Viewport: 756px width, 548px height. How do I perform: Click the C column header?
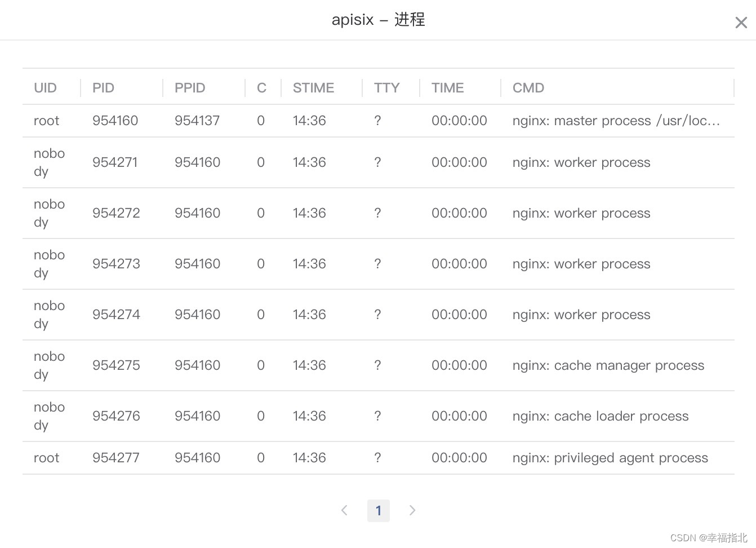pos(261,88)
